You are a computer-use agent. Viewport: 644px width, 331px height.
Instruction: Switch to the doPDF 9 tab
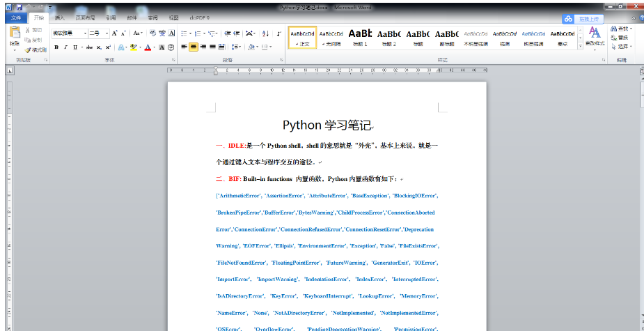[200, 18]
